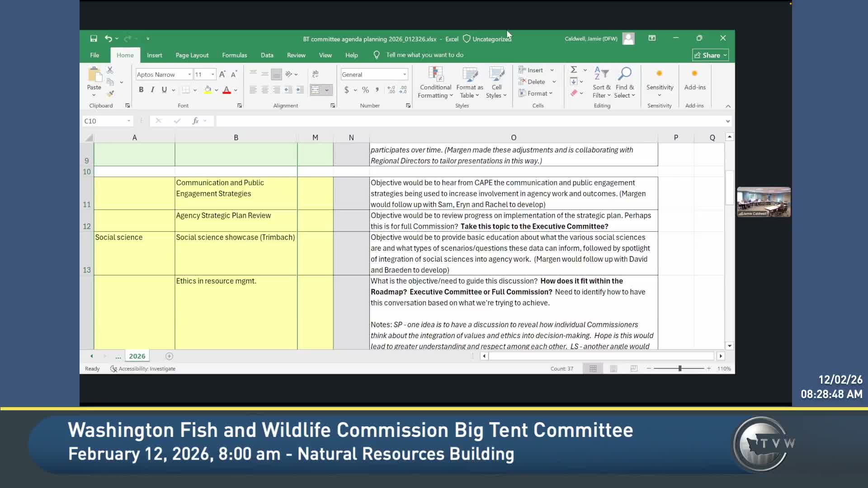Switch to the Page Layout tab

[192, 55]
